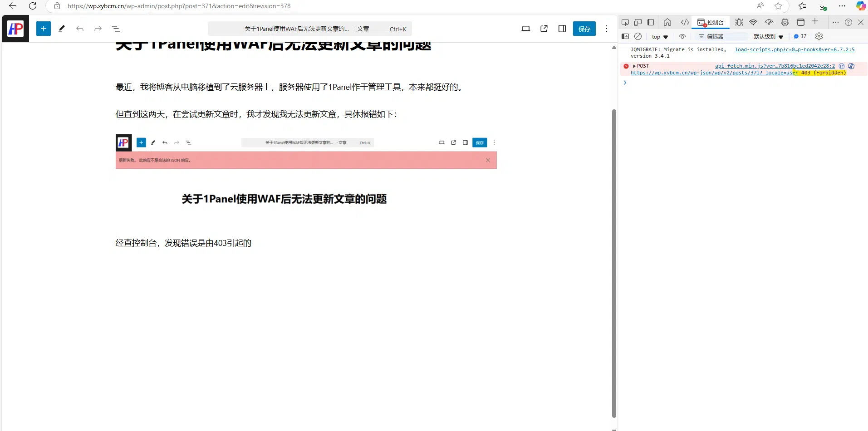Click the plus to add more DevTools tools
868x431 pixels.
point(815,21)
